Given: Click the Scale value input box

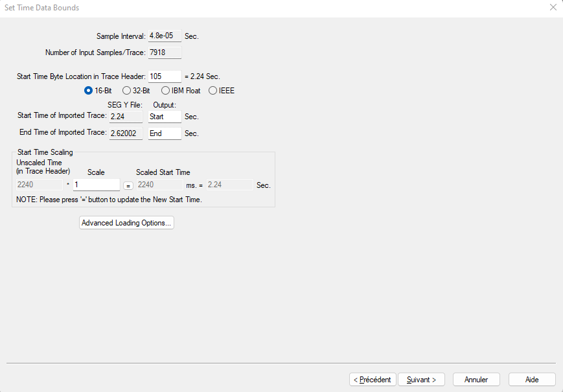Looking at the screenshot, I should 96,185.
